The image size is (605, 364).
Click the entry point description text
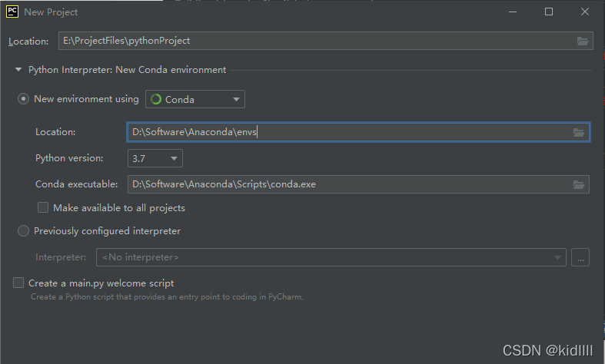[167, 297]
